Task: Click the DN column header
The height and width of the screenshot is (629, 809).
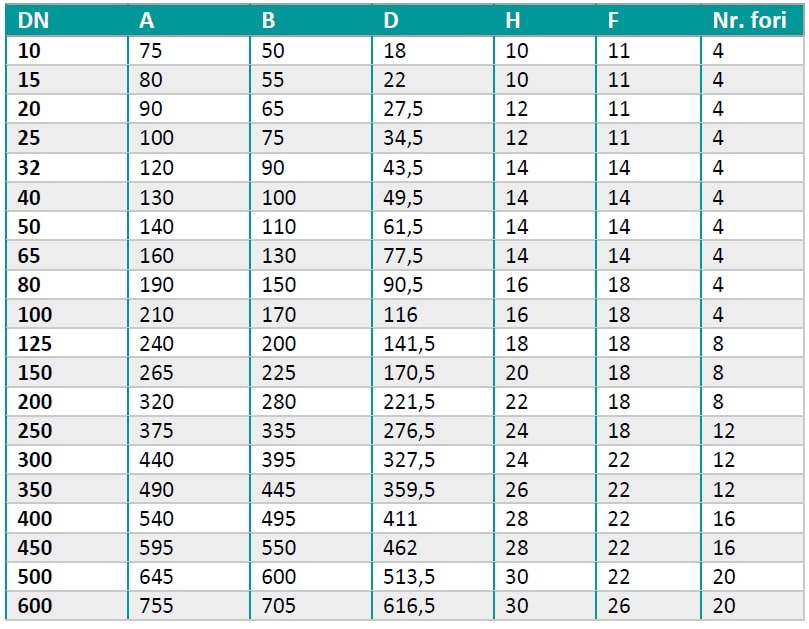Action: click(x=33, y=21)
